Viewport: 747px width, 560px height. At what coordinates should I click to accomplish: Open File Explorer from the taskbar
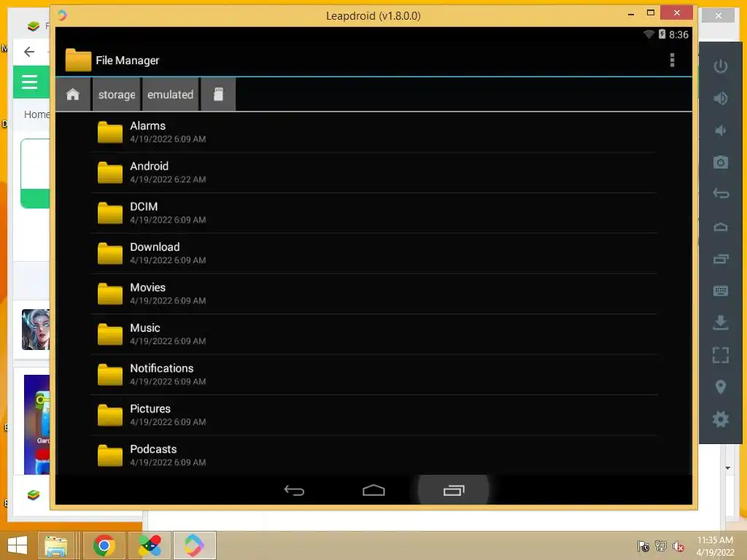(x=55, y=545)
